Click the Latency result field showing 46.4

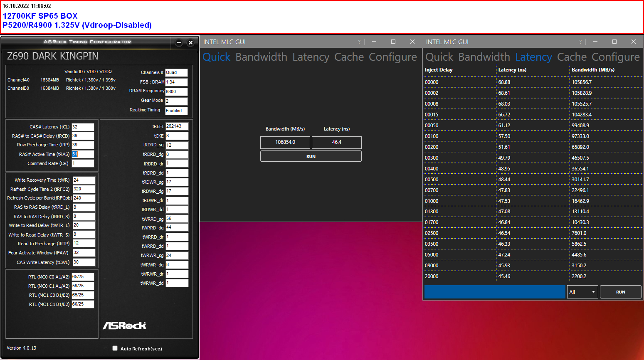point(336,142)
